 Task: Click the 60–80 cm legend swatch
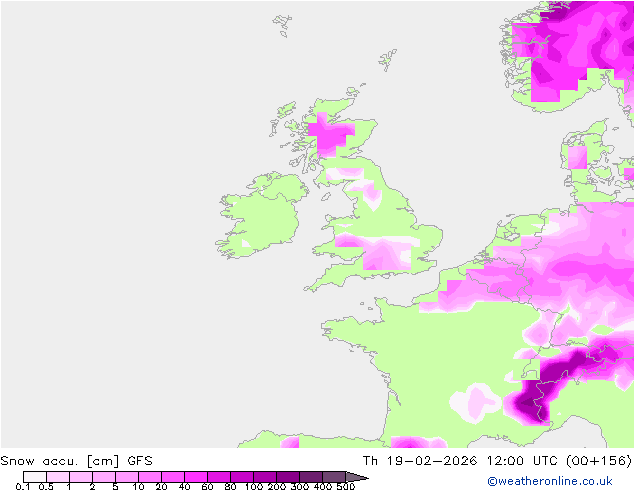(x=219, y=477)
